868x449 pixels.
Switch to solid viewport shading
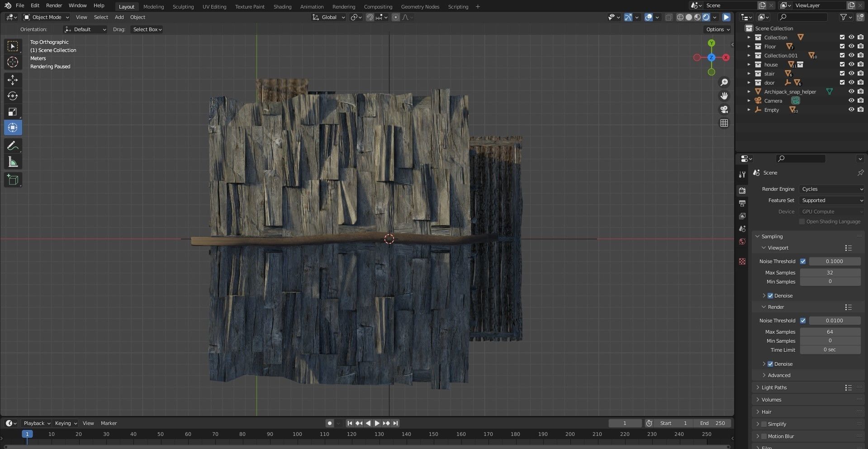[689, 17]
